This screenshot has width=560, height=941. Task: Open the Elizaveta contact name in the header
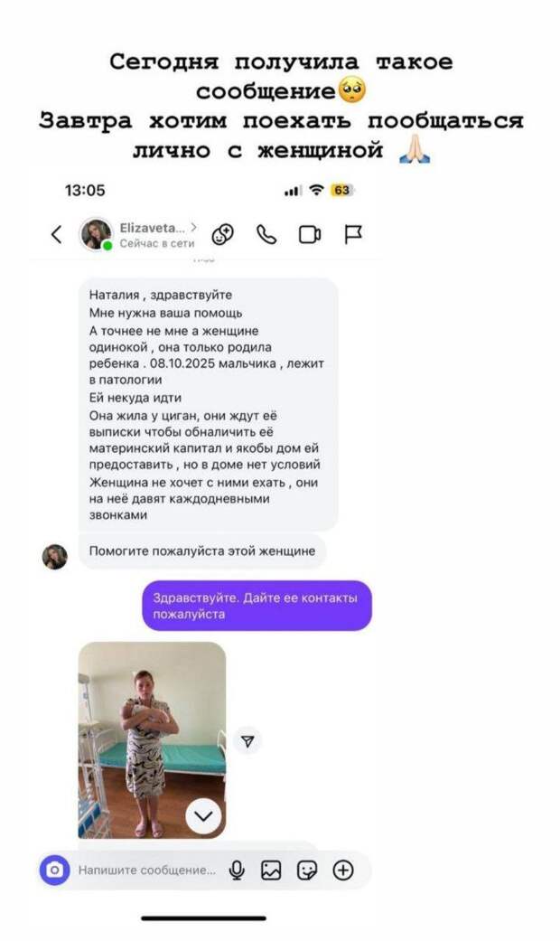[153, 228]
